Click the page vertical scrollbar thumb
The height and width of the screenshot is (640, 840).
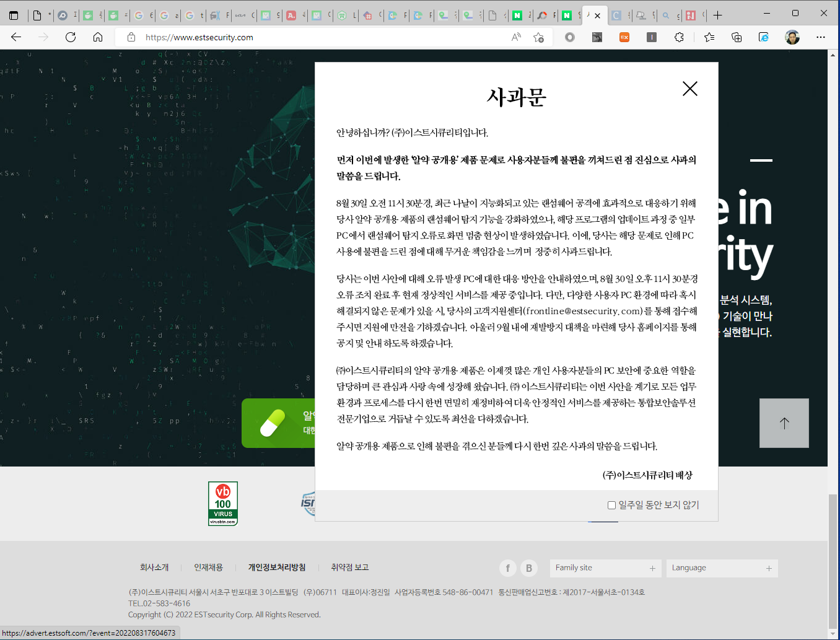tap(833, 561)
